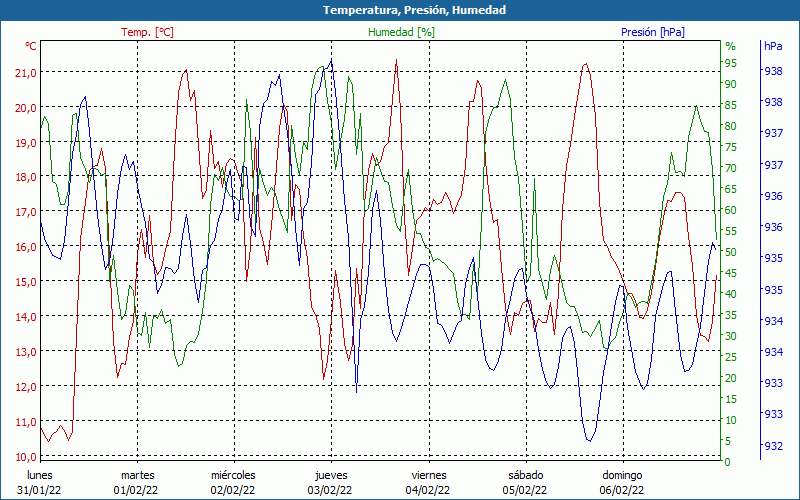This screenshot has width=800, height=500.
Task: Click the 10,0 temperature axis value
Action: (26, 457)
